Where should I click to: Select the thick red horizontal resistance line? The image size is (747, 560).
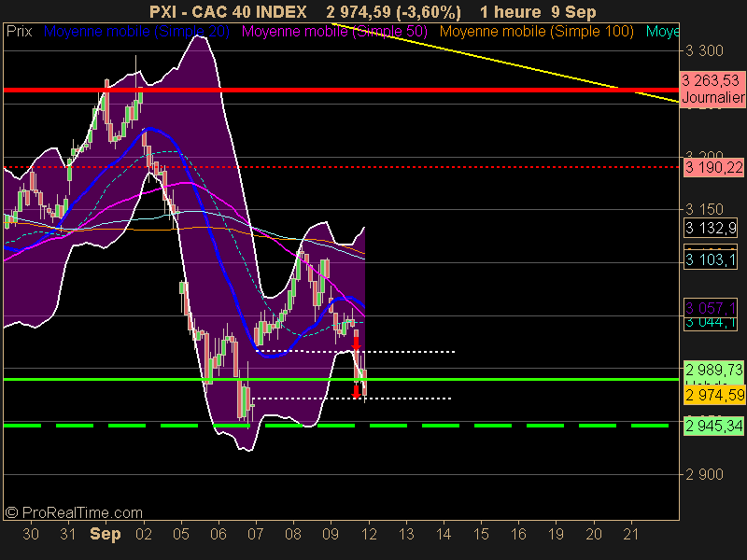click(x=341, y=90)
